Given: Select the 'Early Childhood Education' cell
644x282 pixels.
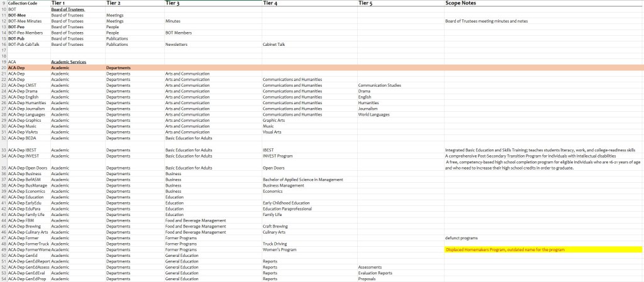Looking at the screenshot, I should [x=286, y=203].
